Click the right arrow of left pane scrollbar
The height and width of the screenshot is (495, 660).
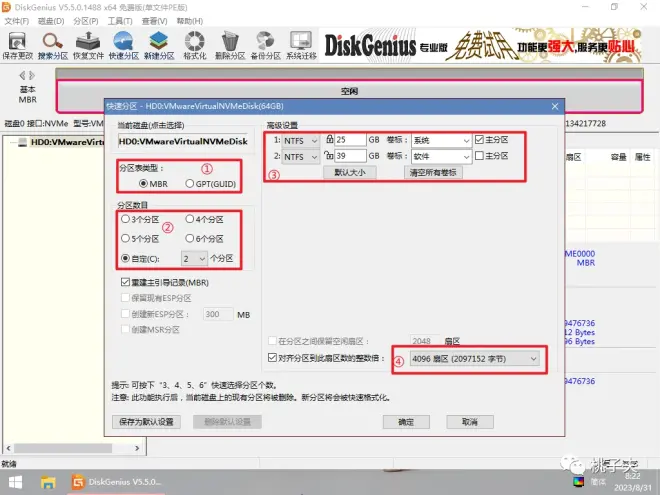coord(137,448)
